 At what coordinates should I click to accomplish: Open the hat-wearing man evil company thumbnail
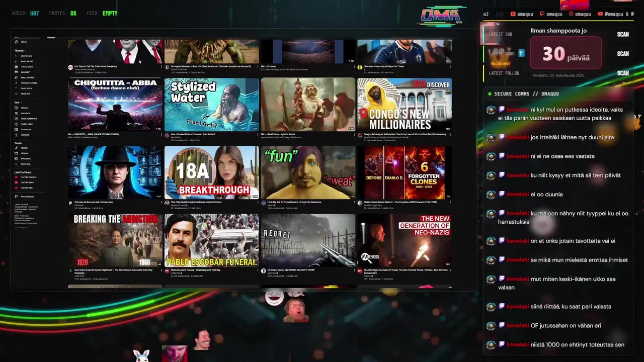tap(115, 172)
